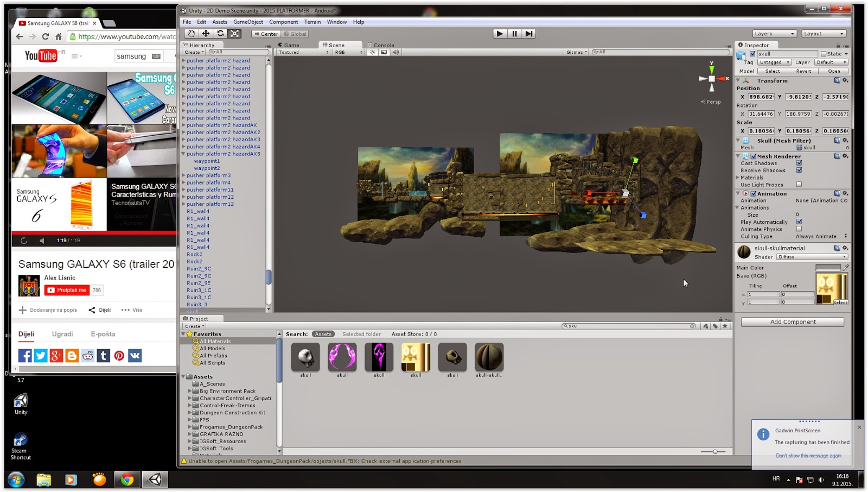This screenshot has height=492, width=868.
Task: Open Transform component gear menu
Action: [845, 80]
